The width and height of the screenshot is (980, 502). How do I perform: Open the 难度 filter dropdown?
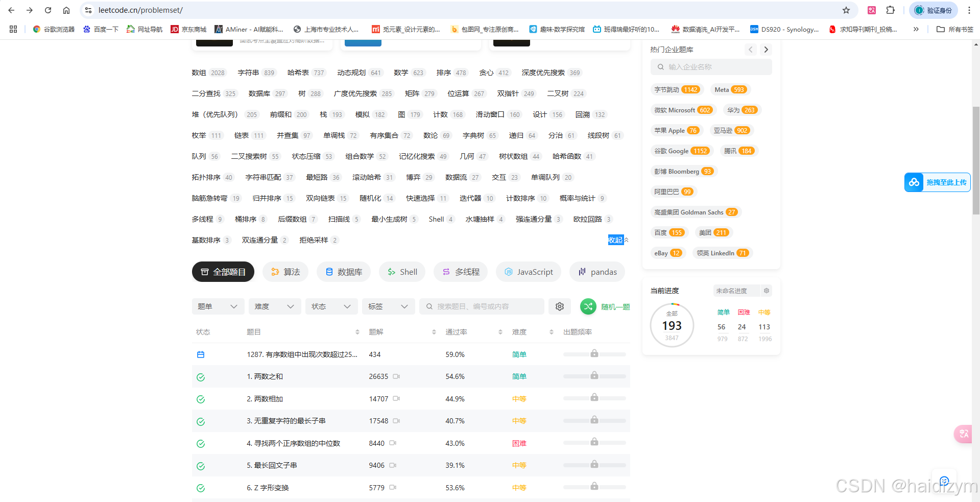tap(275, 306)
